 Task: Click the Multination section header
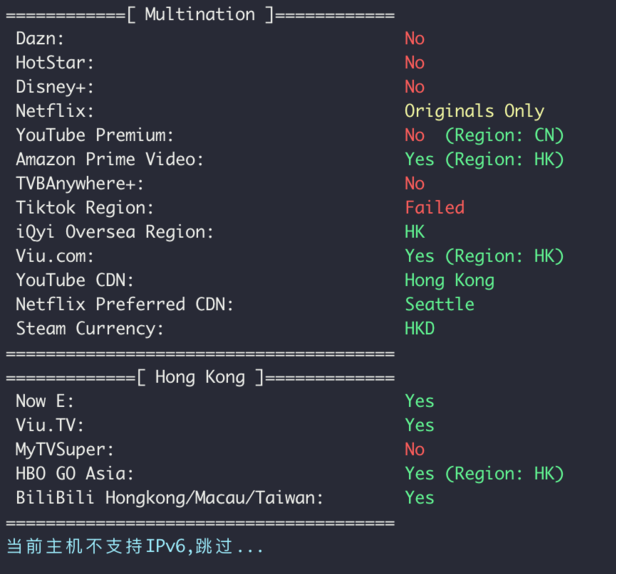(x=200, y=14)
